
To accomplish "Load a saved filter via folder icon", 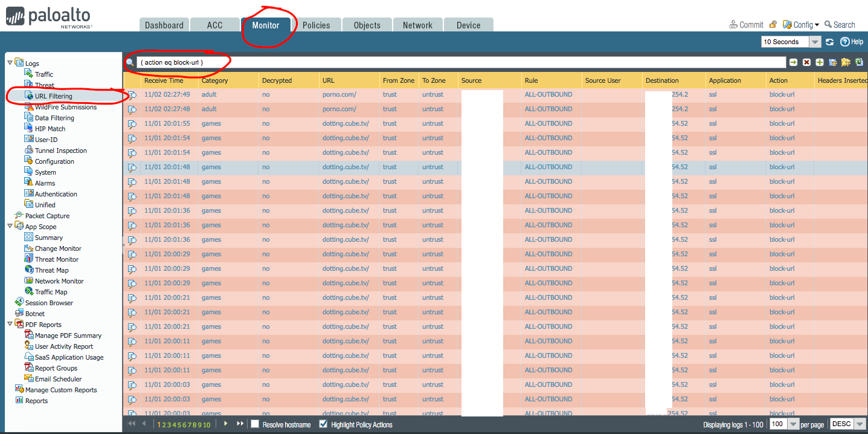I will (846, 62).
